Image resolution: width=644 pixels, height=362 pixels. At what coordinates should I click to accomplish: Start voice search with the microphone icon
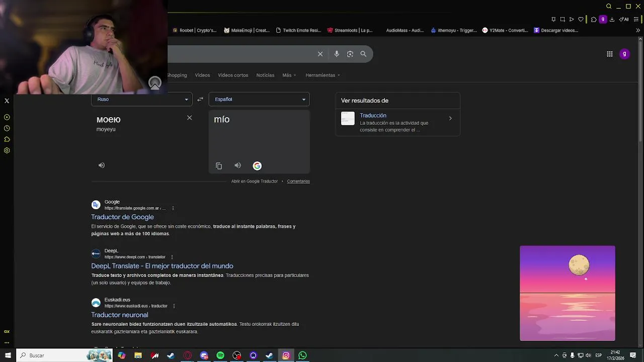pyautogui.click(x=337, y=54)
